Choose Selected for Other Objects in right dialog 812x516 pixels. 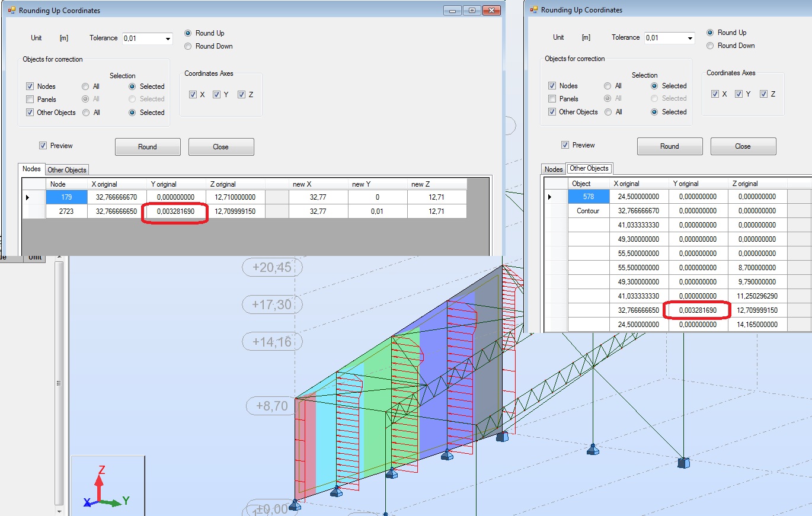coord(655,112)
